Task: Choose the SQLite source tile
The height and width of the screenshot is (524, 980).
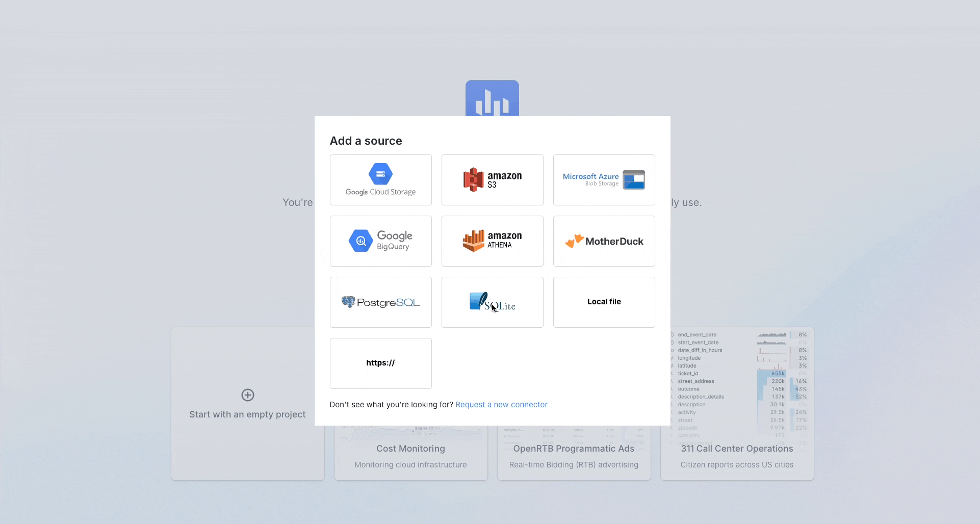Action: [x=492, y=302]
